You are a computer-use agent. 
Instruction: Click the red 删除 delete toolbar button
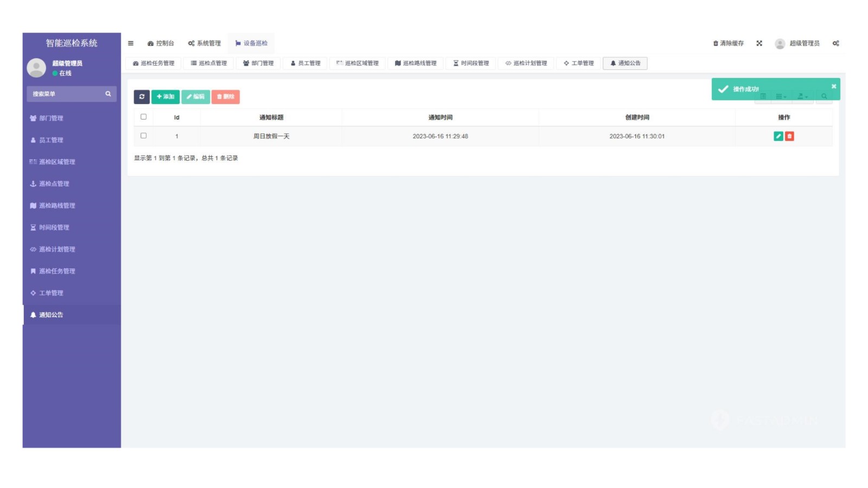(x=226, y=97)
